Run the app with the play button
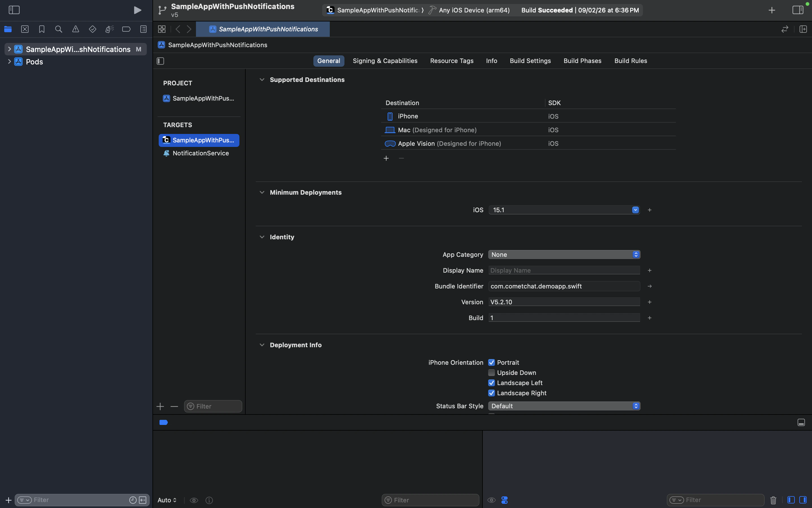Viewport: 812px width, 508px height. click(137, 10)
